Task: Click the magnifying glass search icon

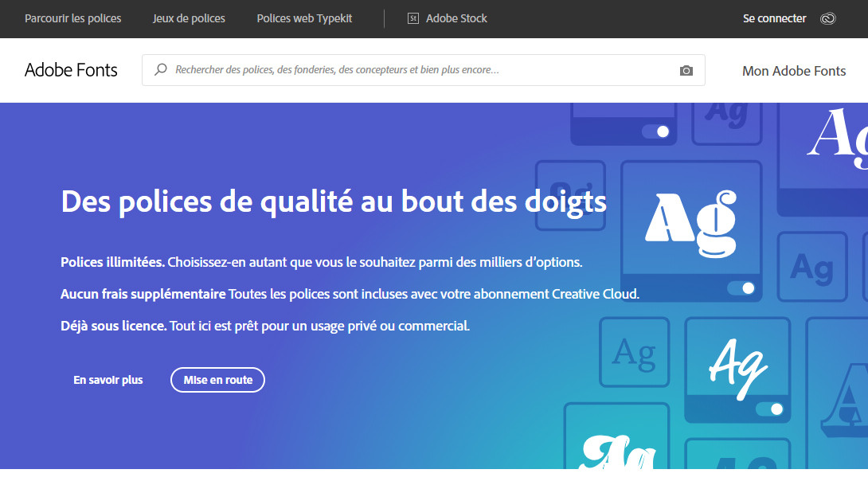Action: tap(161, 69)
